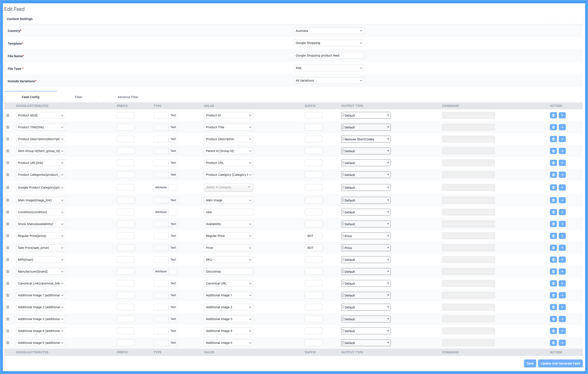Viewport: 588px width, 374px height.
Task: Click Update And Generate Feed button
Action: [x=560, y=363]
